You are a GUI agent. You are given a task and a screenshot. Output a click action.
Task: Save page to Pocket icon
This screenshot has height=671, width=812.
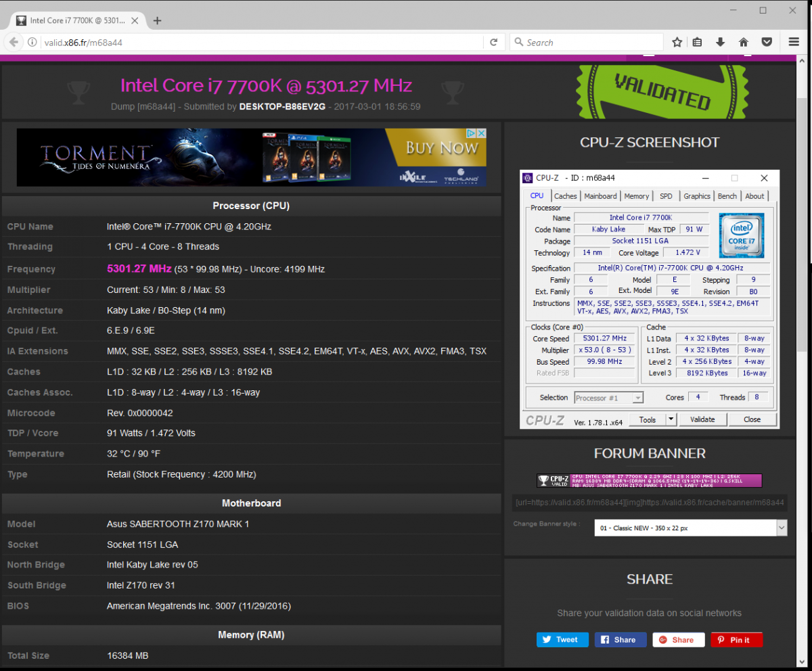767,42
